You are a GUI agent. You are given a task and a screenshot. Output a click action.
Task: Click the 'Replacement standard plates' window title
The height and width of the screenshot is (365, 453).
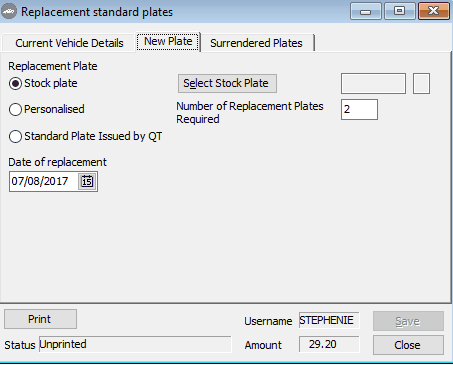97,12
